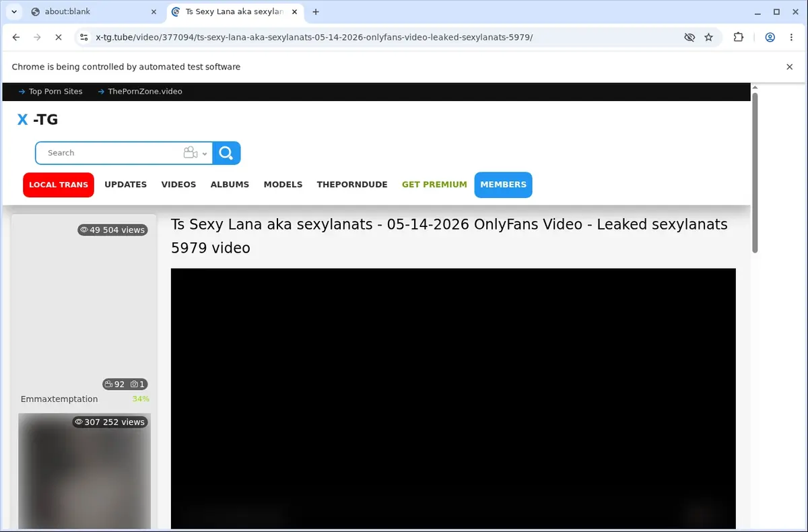Click the site info icon in address bar
The width and height of the screenshot is (808, 532).
click(x=83, y=38)
